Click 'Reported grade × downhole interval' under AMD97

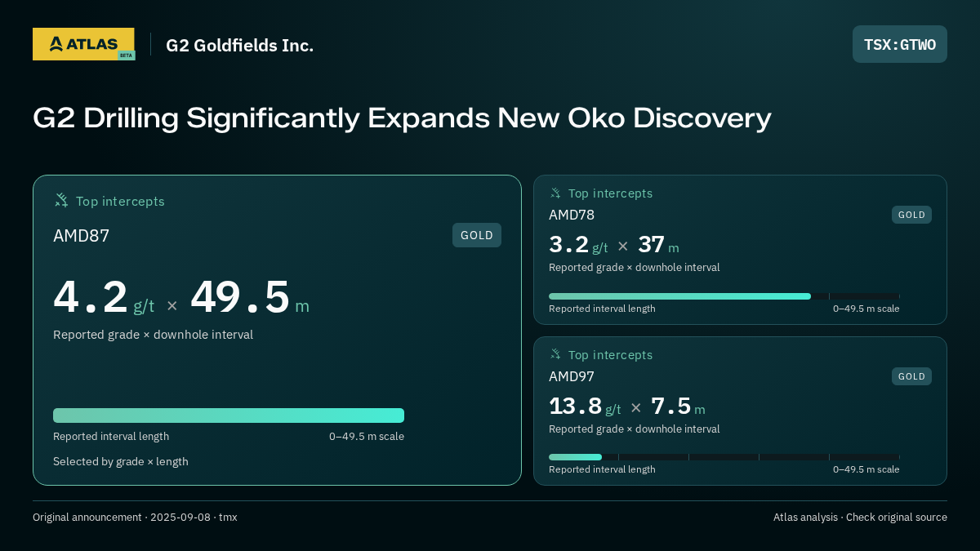[x=634, y=429]
